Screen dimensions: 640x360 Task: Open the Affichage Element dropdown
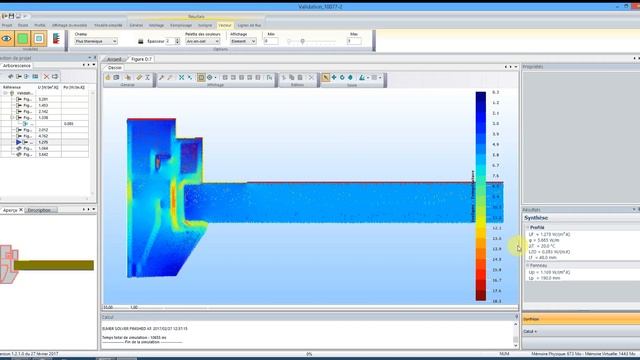click(x=243, y=41)
